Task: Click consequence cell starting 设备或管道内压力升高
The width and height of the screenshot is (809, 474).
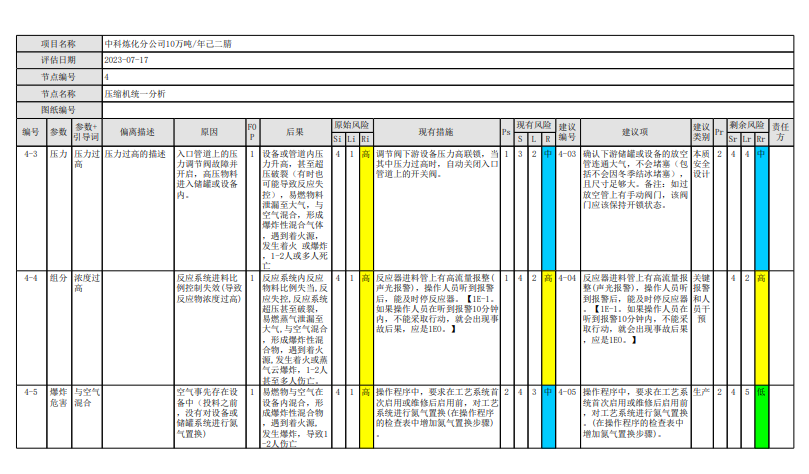Action: (x=295, y=208)
